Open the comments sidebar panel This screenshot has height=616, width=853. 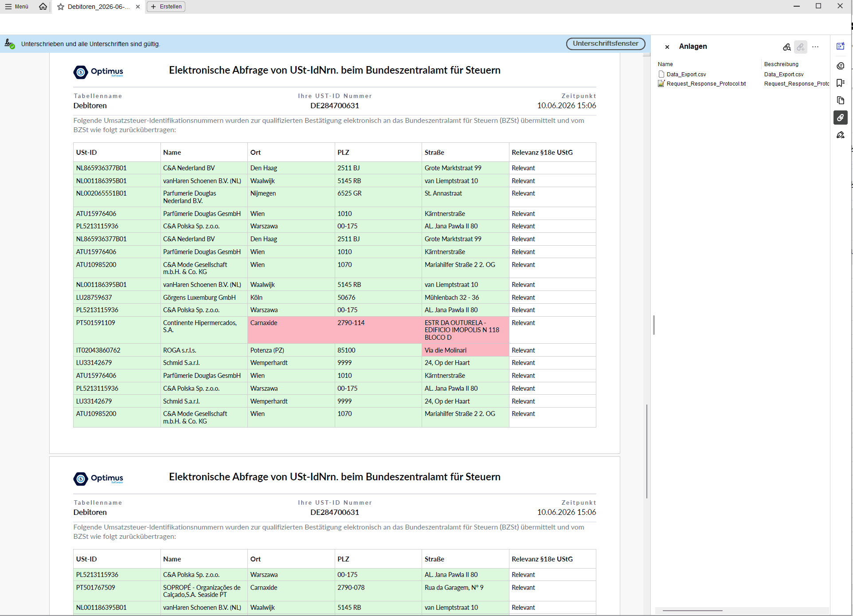(x=841, y=66)
